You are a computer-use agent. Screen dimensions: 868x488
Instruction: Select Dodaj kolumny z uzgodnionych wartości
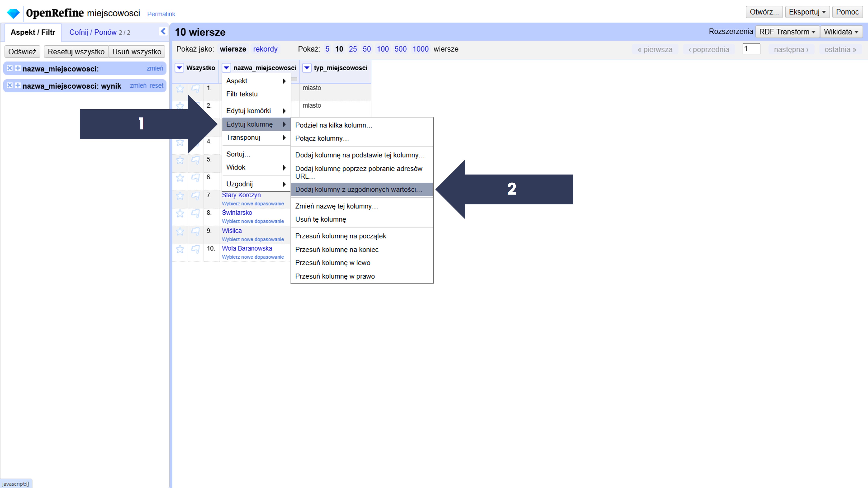358,189
